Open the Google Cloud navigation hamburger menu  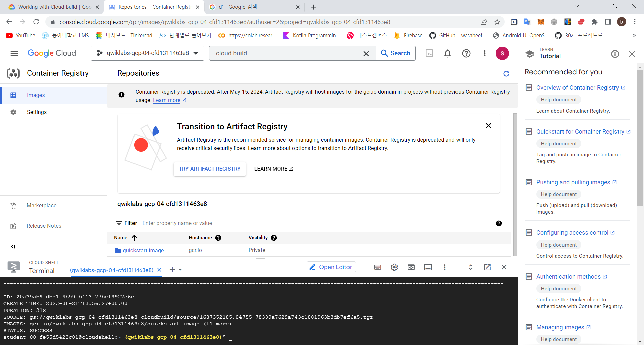click(x=14, y=53)
